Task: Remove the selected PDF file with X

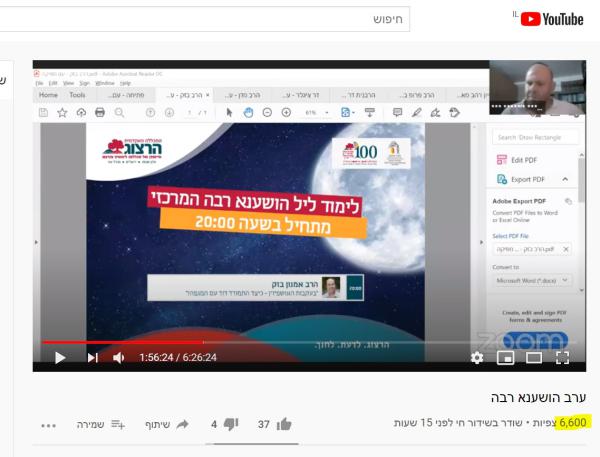Action: 566,249
